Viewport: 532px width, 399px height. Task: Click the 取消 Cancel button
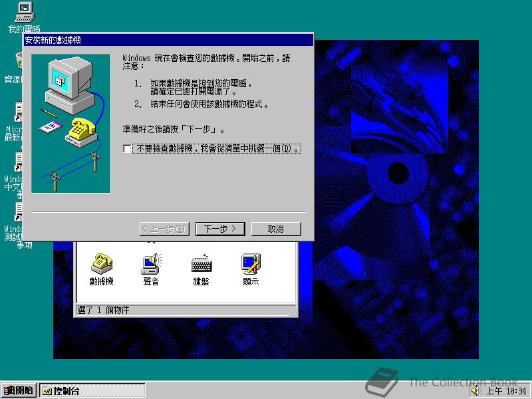click(x=276, y=229)
